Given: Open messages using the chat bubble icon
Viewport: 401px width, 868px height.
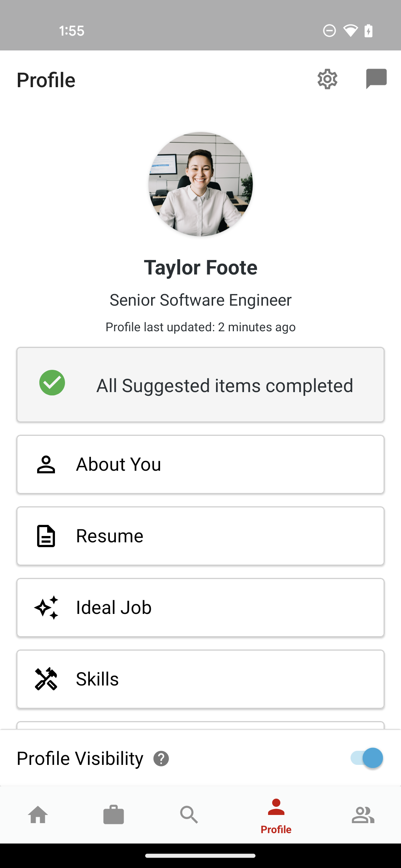Looking at the screenshot, I should point(376,78).
